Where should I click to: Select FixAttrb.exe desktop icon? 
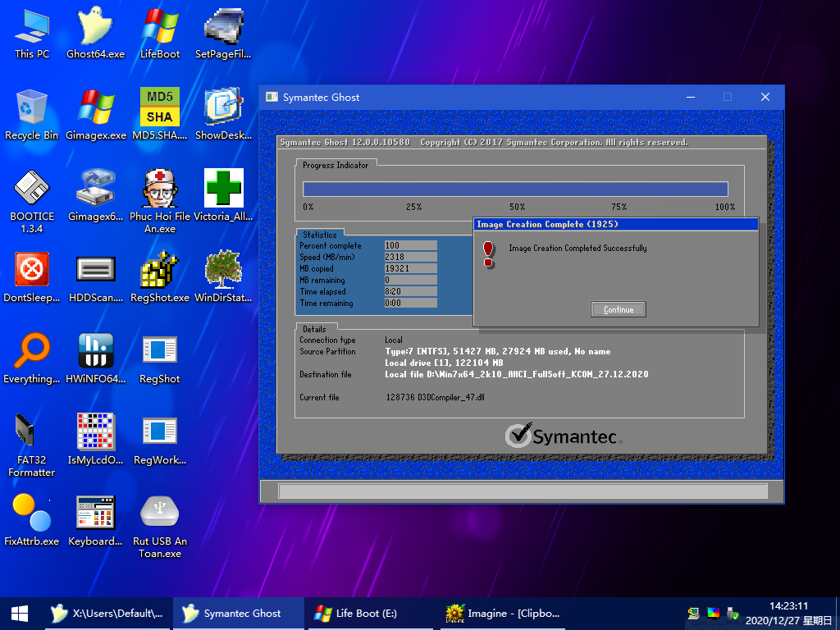point(32,521)
